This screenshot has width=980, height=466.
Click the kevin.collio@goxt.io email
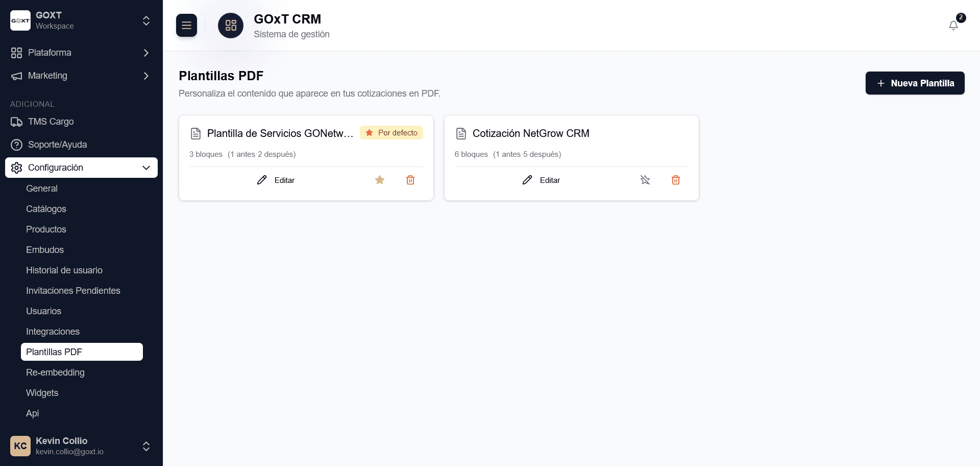pos(69,452)
